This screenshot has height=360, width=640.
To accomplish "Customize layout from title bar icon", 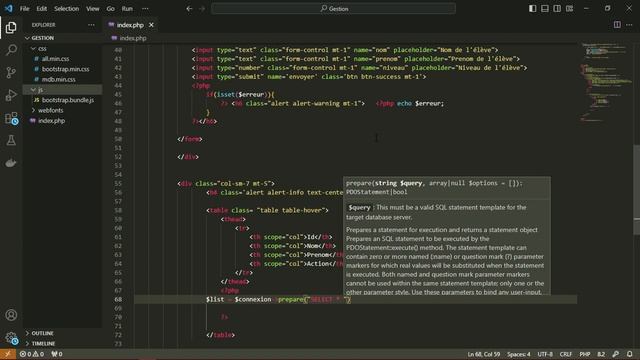I will click(569, 8).
